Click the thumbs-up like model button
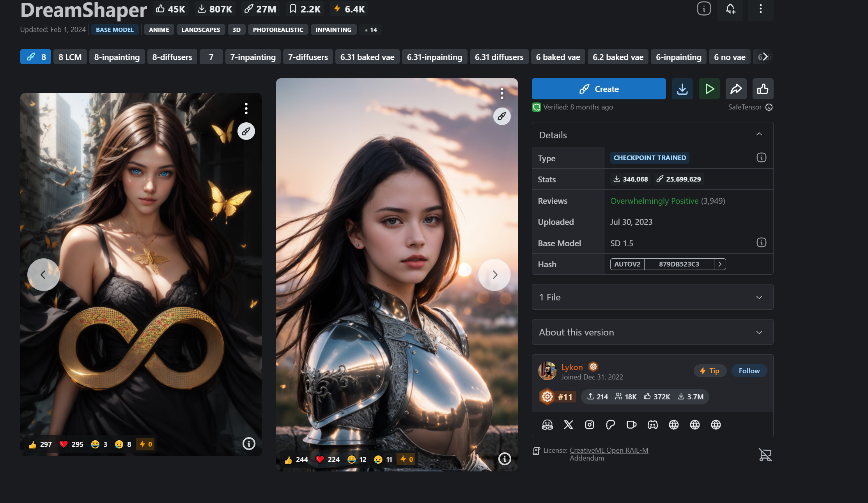This screenshot has height=503, width=868. click(763, 89)
